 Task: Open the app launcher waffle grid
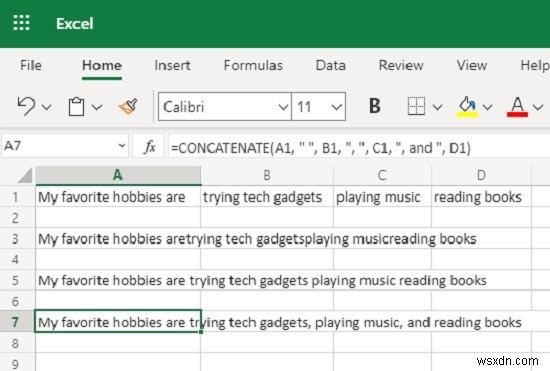pos(21,23)
